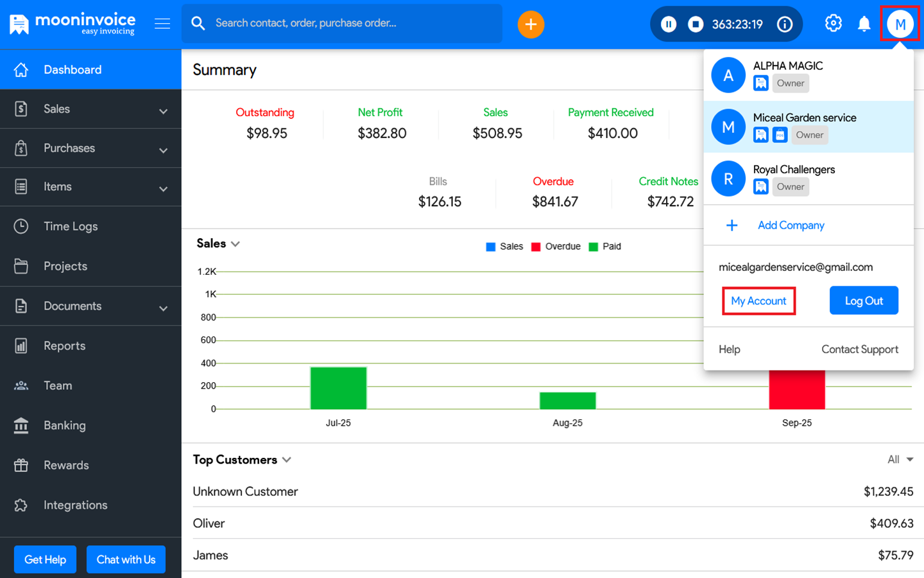
Task: Open the settings gear icon
Action: click(x=833, y=24)
